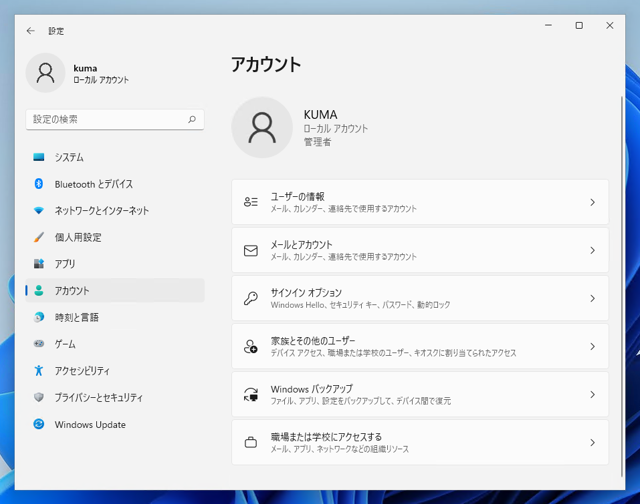640x504 pixels.
Task: Select アクセシビリティ in the sidebar
Action: (x=115, y=371)
